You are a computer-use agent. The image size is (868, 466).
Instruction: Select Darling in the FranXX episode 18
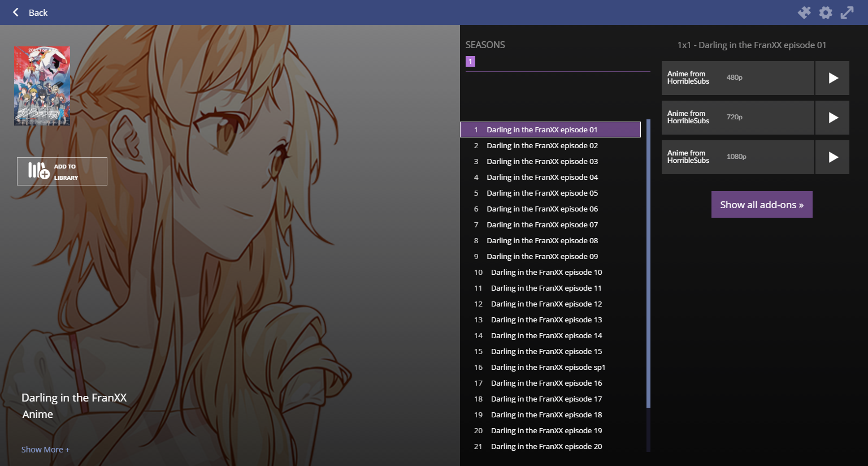[x=550, y=415]
